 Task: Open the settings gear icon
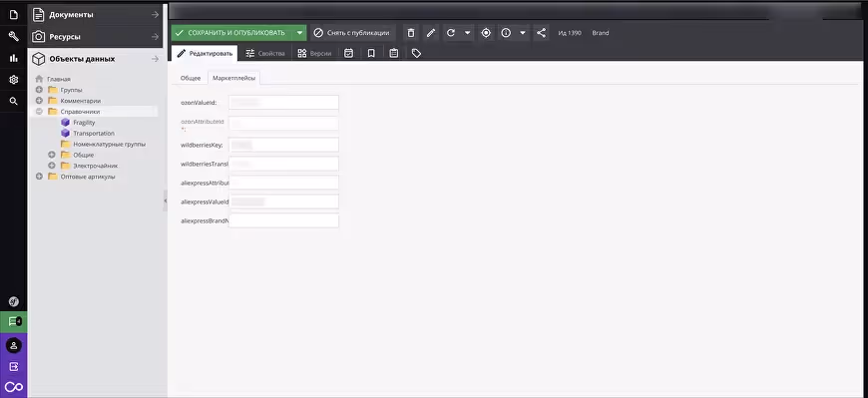point(13,80)
